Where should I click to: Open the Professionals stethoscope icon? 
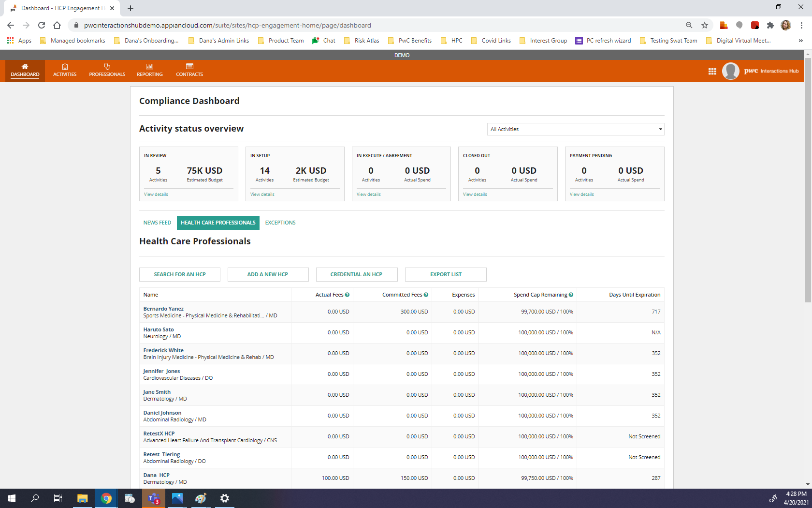tap(107, 67)
